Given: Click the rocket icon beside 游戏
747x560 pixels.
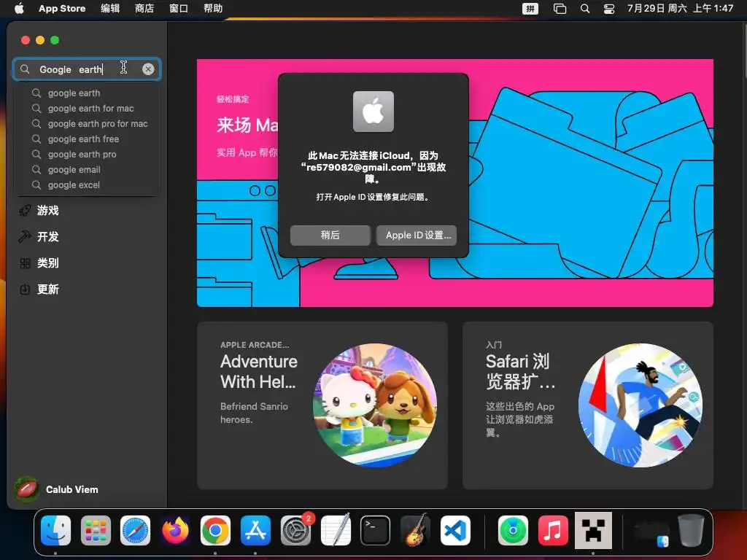Looking at the screenshot, I should coord(25,211).
